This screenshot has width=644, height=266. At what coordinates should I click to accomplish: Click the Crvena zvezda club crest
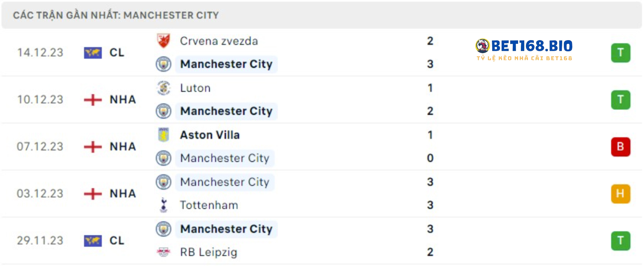click(x=163, y=41)
